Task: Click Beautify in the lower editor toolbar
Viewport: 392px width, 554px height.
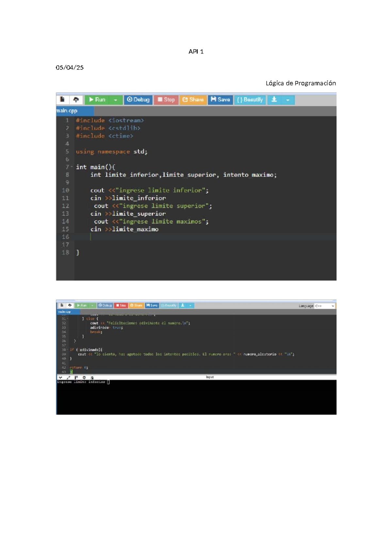Action: point(169,305)
